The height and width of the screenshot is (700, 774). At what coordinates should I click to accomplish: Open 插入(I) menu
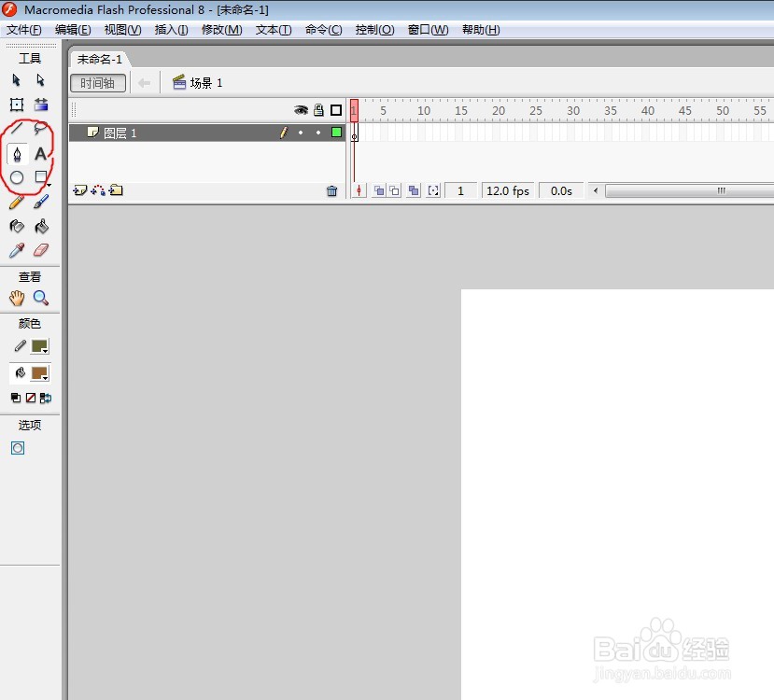tap(171, 30)
